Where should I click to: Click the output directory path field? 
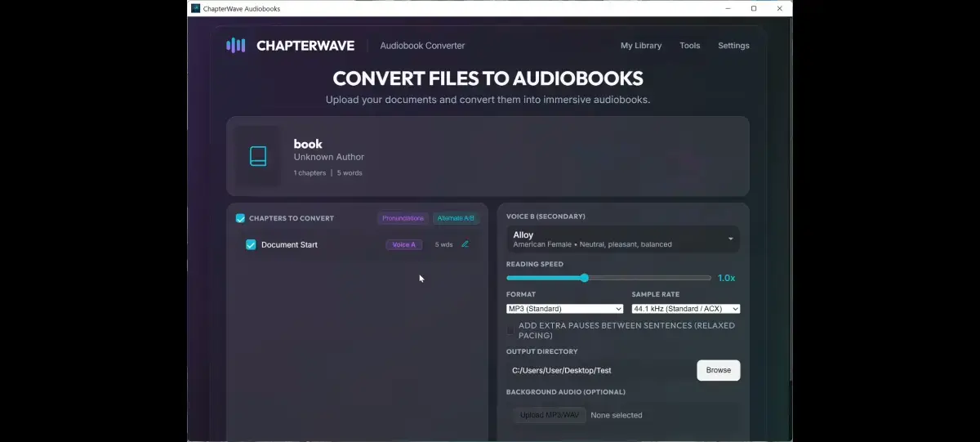pyautogui.click(x=599, y=370)
